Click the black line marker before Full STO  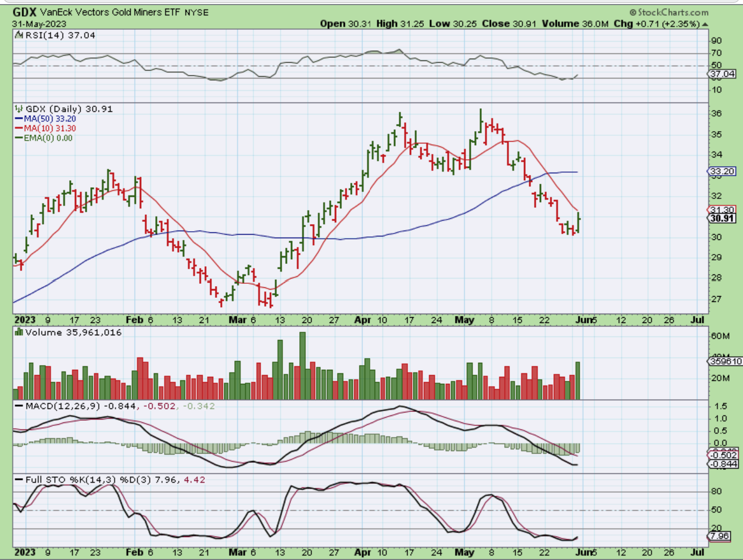click(x=19, y=480)
